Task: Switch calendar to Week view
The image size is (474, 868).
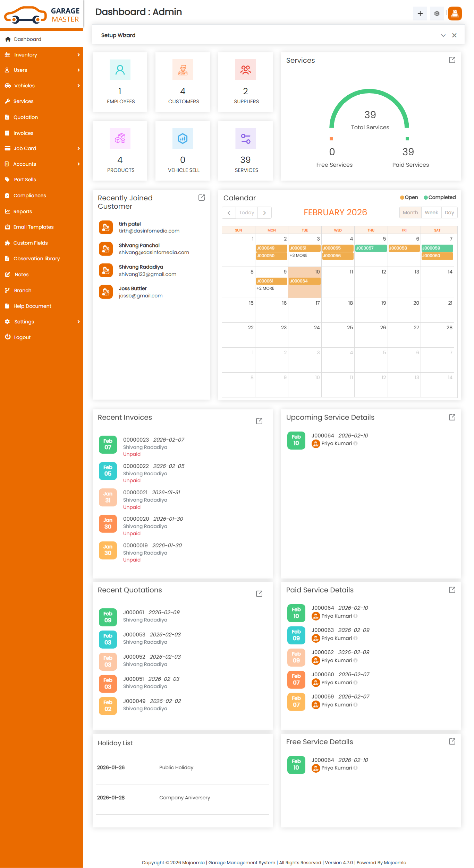Action: click(x=431, y=212)
